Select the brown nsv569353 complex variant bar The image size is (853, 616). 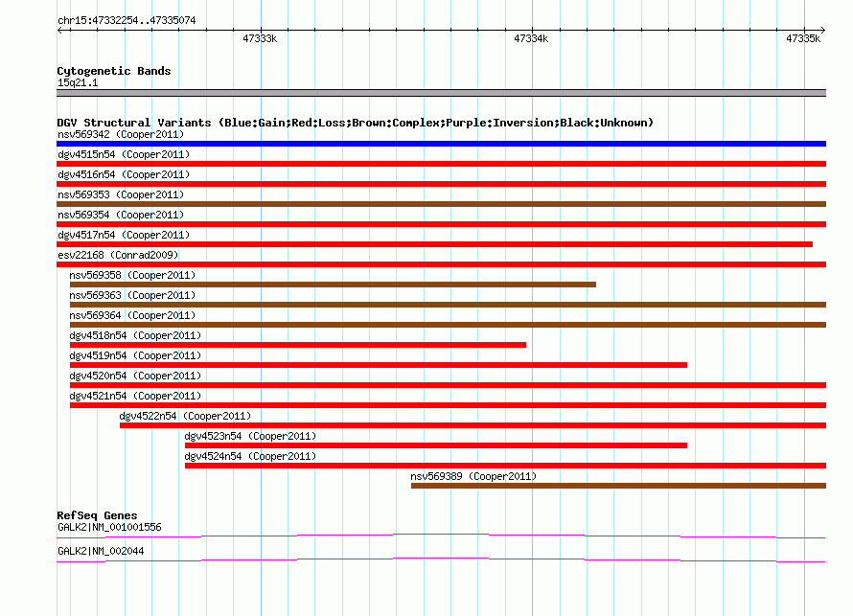(441, 204)
